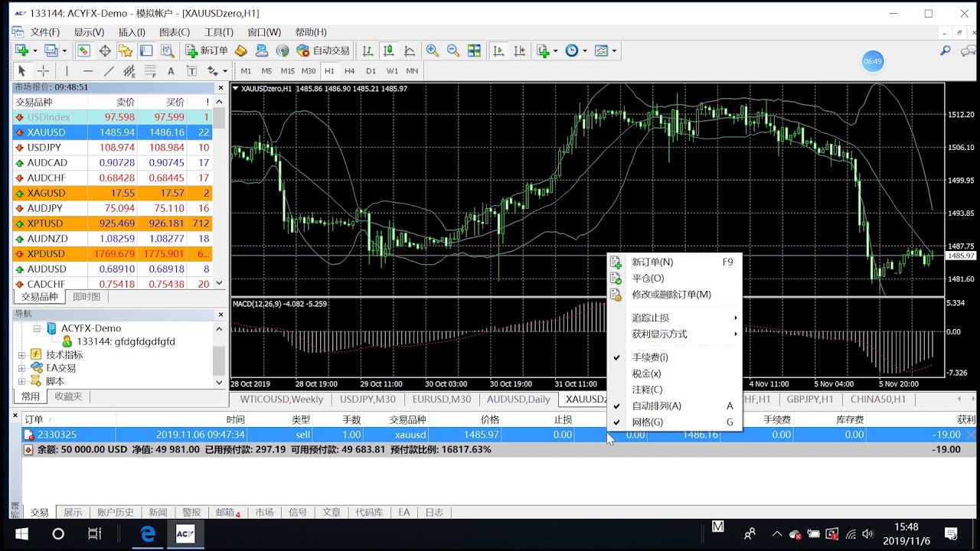Switch timeframe to D1
Viewport: 980px width, 551px height.
click(371, 70)
